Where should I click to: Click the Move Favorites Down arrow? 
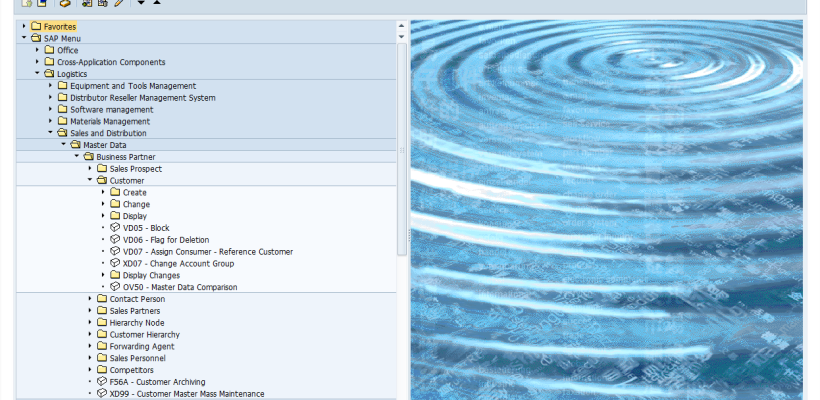(x=141, y=3)
